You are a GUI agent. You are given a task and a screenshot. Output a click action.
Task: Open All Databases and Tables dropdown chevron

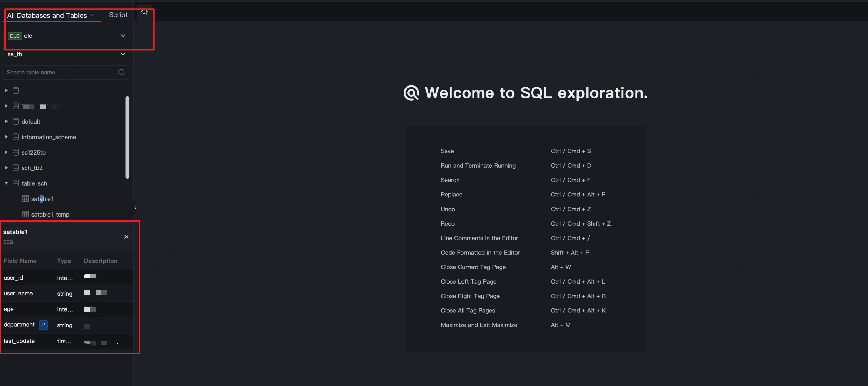pyautogui.click(x=92, y=15)
